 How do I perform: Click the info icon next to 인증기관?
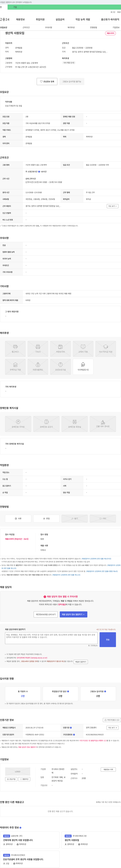(x=71, y=727)
